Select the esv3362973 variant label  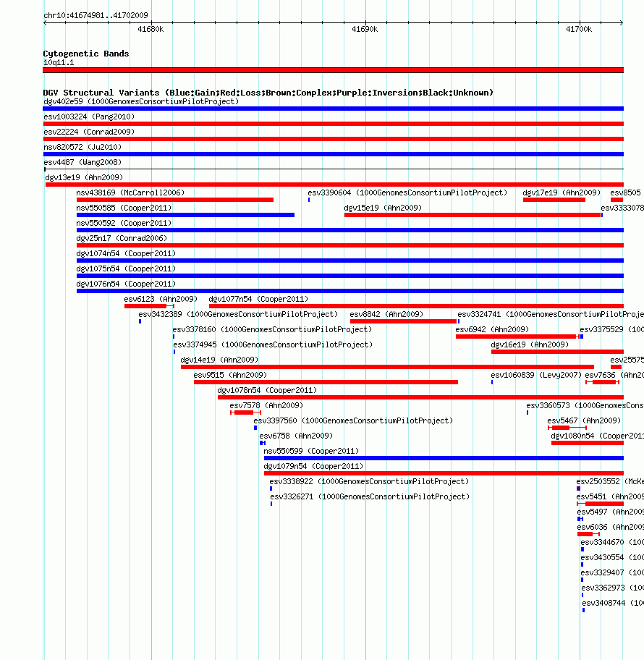click(612, 587)
